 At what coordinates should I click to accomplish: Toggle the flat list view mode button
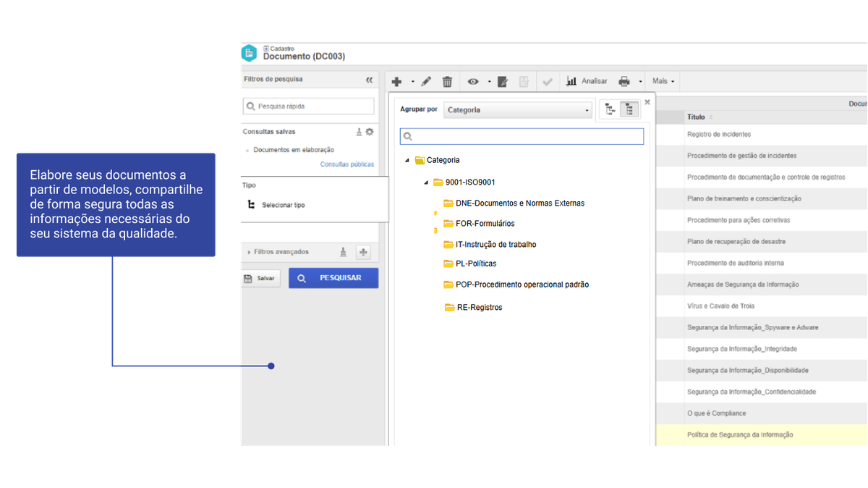click(629, 110)
